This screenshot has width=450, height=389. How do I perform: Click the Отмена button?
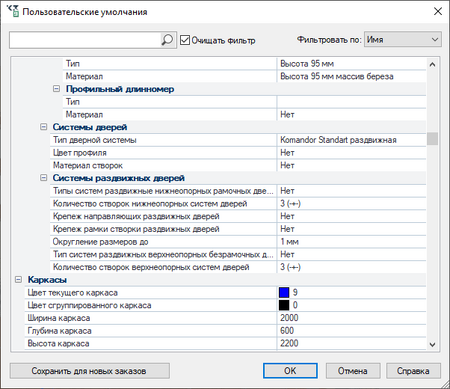pyautogui.click(x=353, y=371)
